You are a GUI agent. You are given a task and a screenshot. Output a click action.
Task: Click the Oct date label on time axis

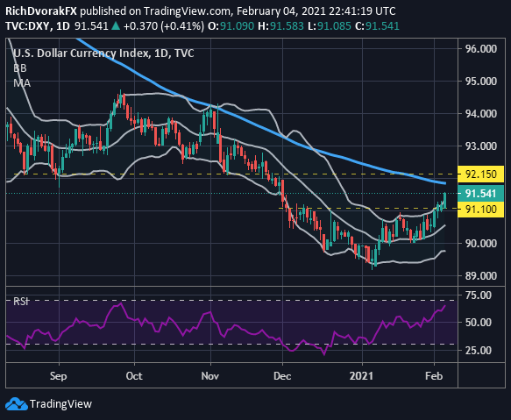(134, 376)
